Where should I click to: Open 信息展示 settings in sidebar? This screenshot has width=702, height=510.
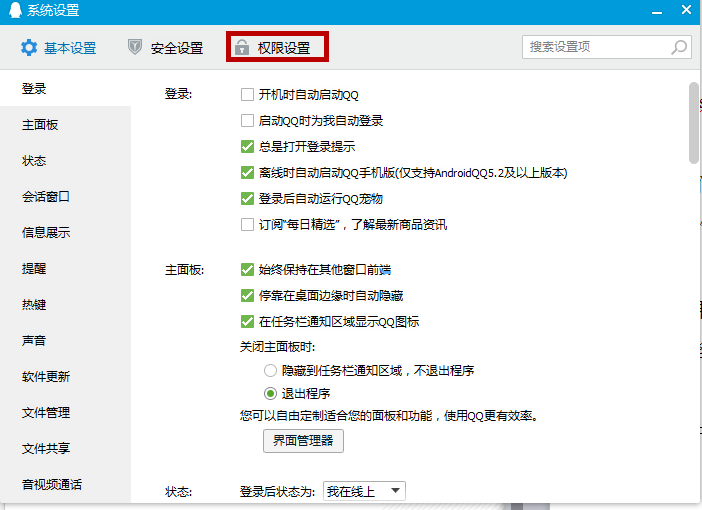[x=65, y=232]
